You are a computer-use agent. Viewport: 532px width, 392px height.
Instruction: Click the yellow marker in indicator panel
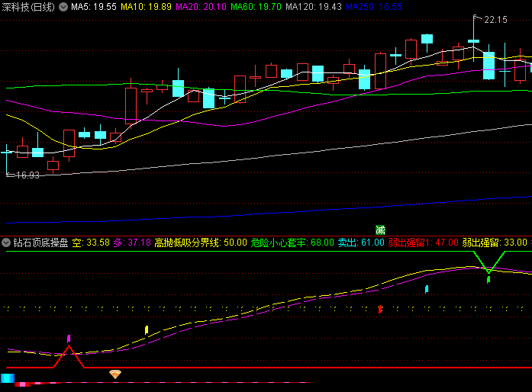pyautogui.click(x=147, y=330)
